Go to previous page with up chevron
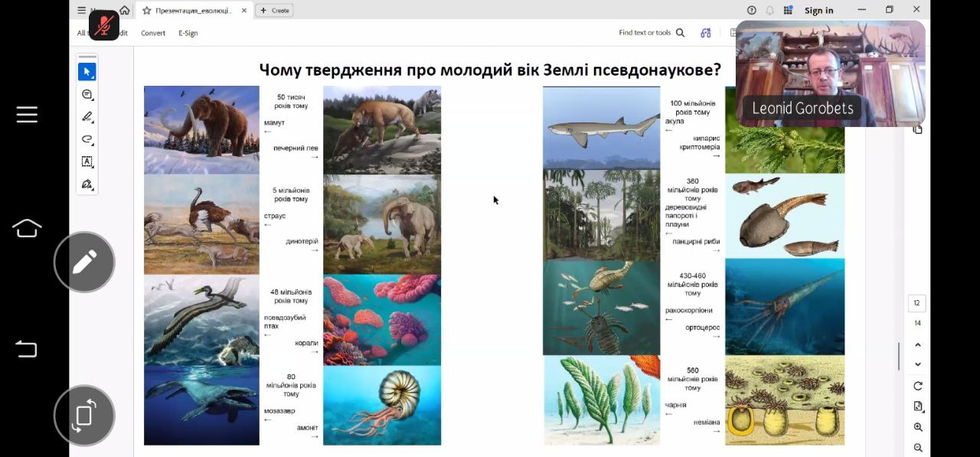980x457 pixels. (917, 345)
